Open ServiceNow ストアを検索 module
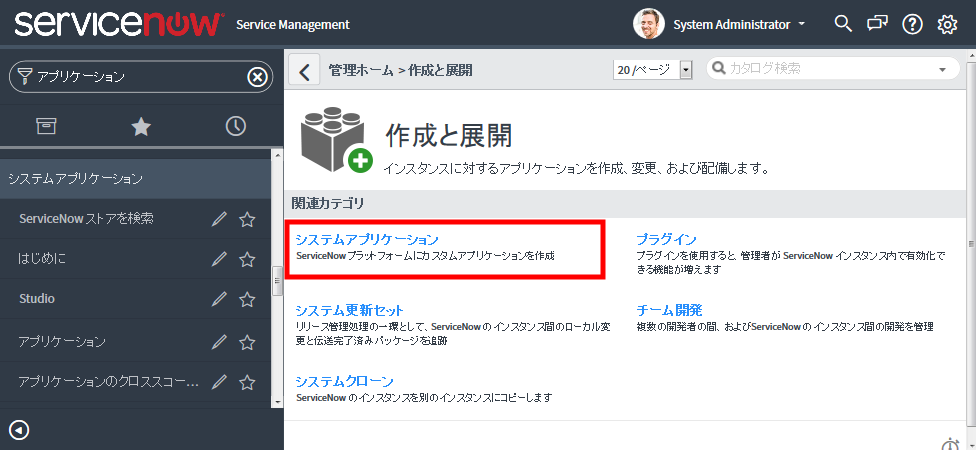The height and width of the screenshot is (450, 976). 87,218
